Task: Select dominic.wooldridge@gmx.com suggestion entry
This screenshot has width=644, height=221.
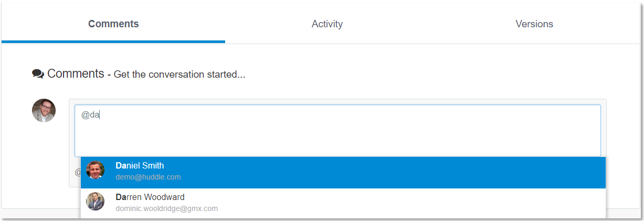Action: tap(166, 208)
